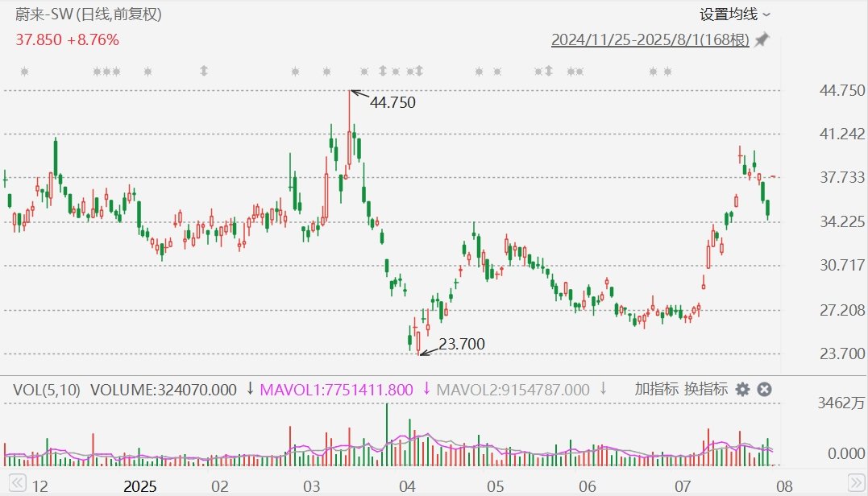Close the VOL indicator panel

tap(765, 390)
